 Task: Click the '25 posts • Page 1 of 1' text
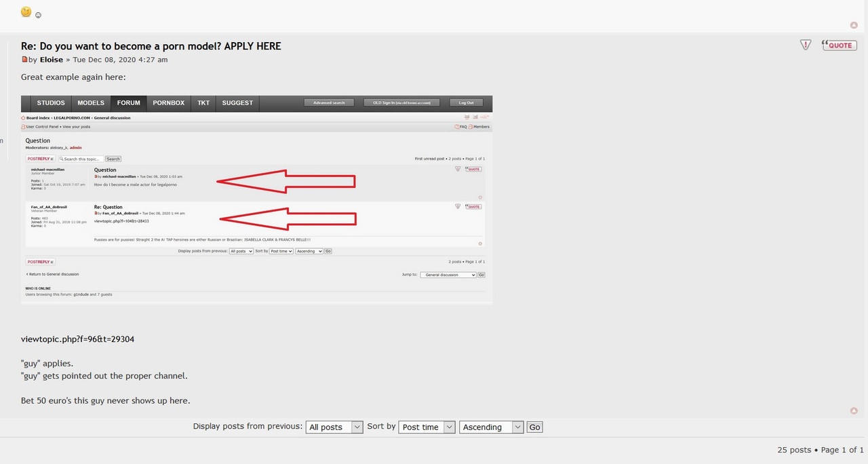point(821,450)
